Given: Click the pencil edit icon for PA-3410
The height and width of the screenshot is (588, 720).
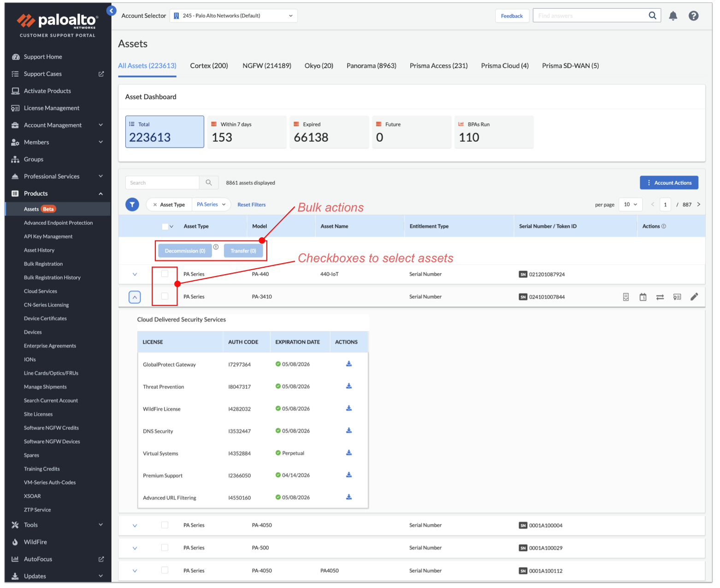Looking at the screenshot, I should pyautogui.click(x=694, y=297).
